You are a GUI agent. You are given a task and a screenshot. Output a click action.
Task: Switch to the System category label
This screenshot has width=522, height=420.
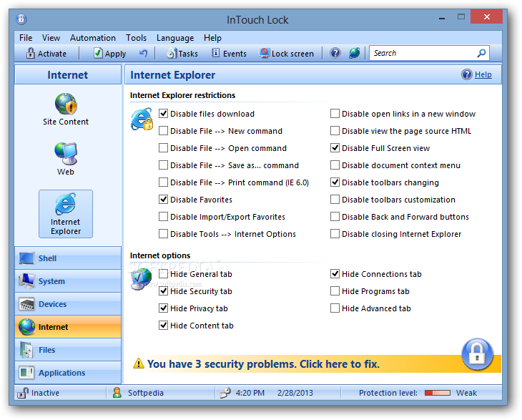[x=51, y=281]
